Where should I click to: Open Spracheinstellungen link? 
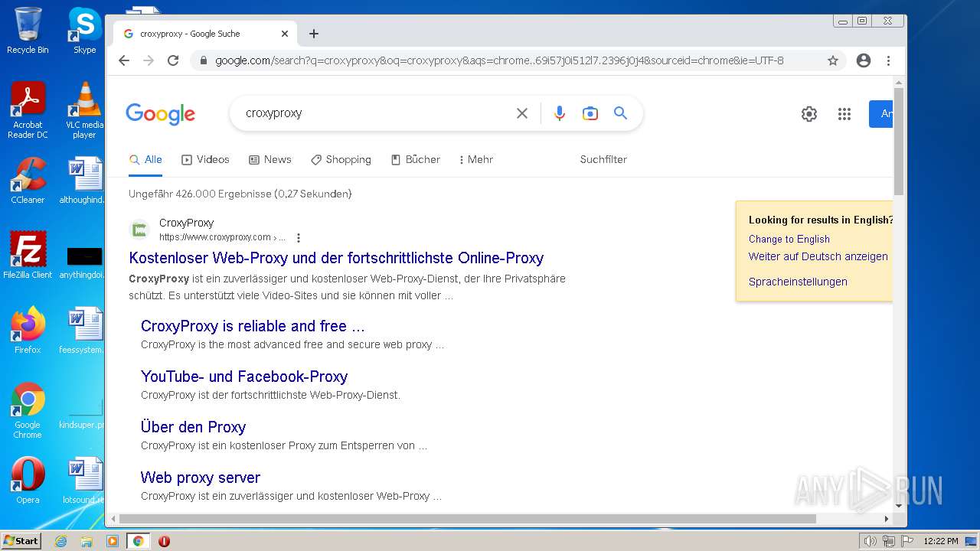tap(798, 282)
